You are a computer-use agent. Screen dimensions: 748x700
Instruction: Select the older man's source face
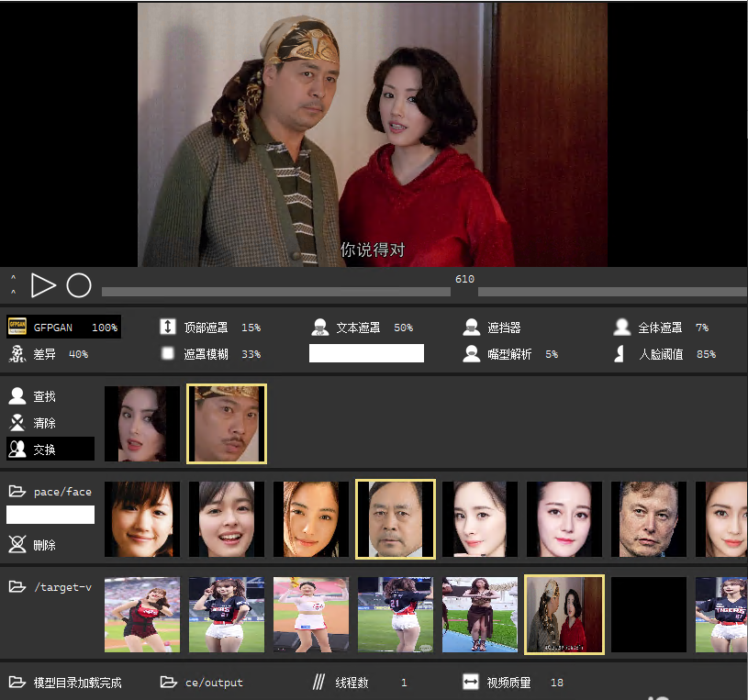pos(396,519)
